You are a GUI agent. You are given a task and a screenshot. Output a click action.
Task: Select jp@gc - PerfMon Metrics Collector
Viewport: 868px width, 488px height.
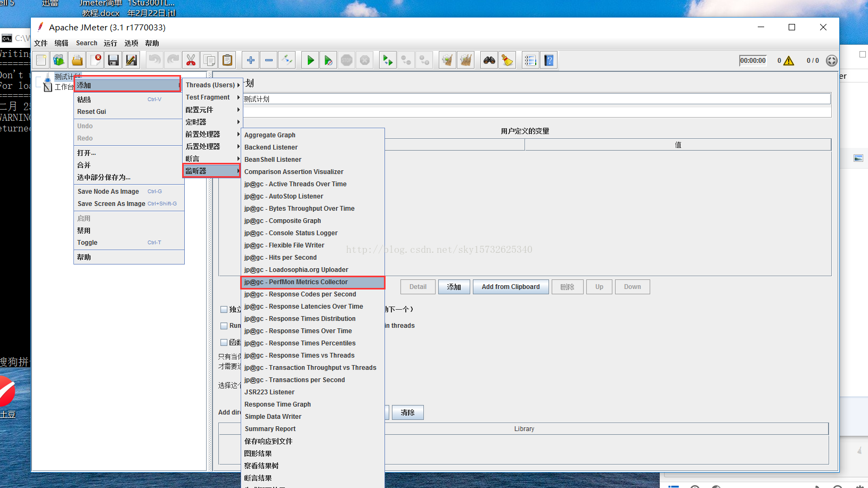(x=313, y=282)
